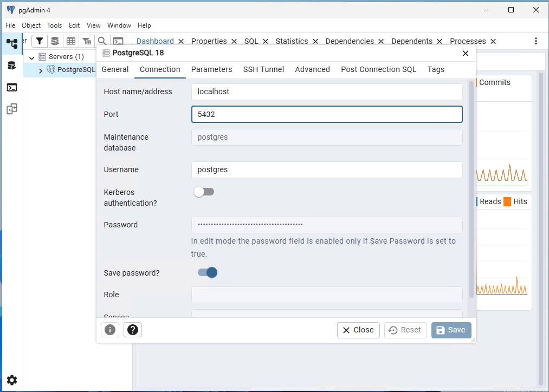Open the settings gear at the bottom of the sidebar

pyautogui.click(x=12, y=380)
